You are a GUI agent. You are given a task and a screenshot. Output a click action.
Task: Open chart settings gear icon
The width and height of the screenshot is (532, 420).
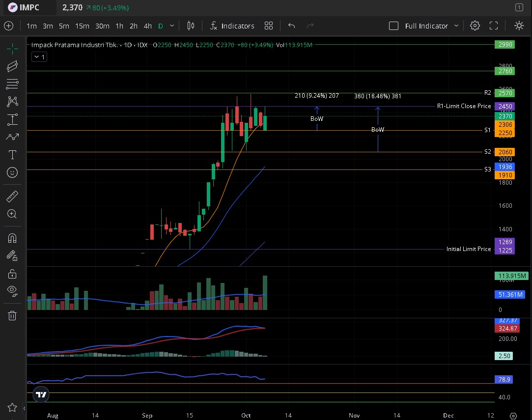coord(475,26)
